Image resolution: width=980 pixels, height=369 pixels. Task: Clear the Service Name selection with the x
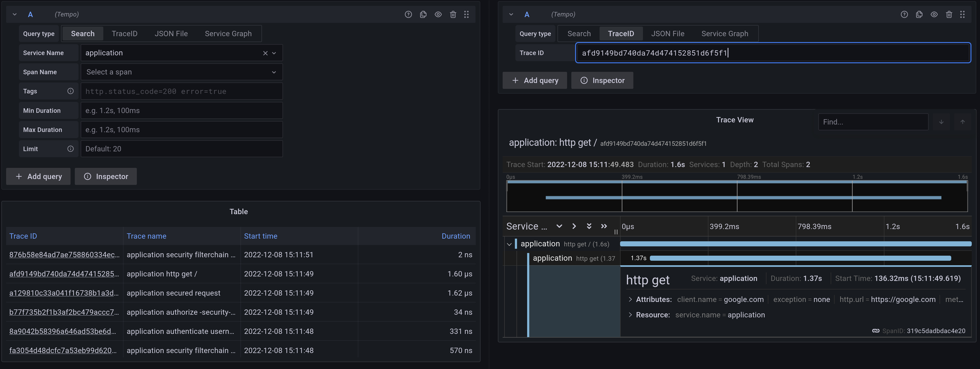(265, 53)
